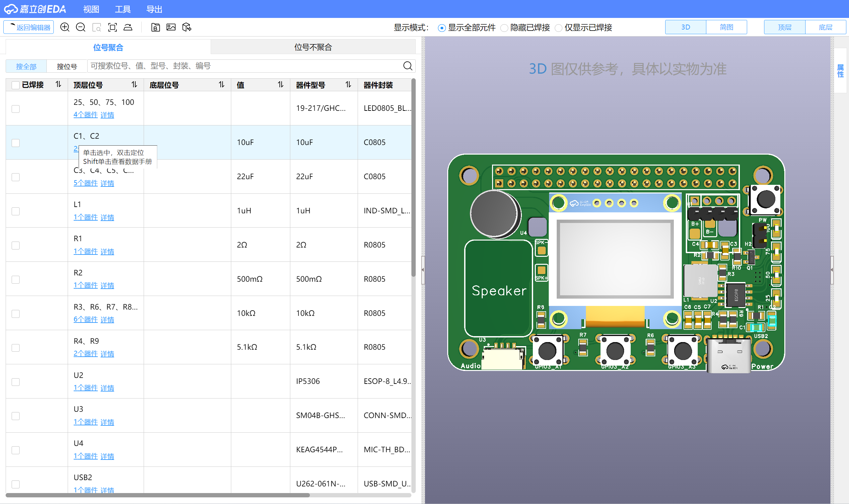Sort by 已焊接 column arrows
This screenshot has height=504, width=849.
(x=58, y=84)
